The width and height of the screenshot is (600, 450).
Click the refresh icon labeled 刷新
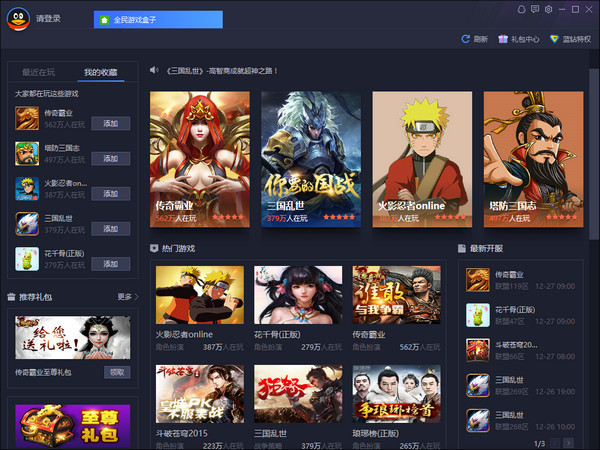tap(466, 39)
